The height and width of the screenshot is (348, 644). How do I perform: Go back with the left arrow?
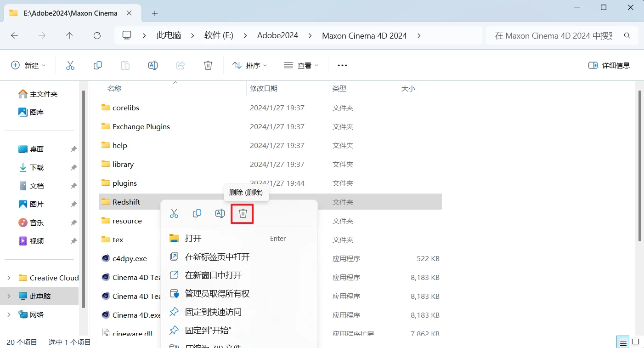click(x=14, y=35)
